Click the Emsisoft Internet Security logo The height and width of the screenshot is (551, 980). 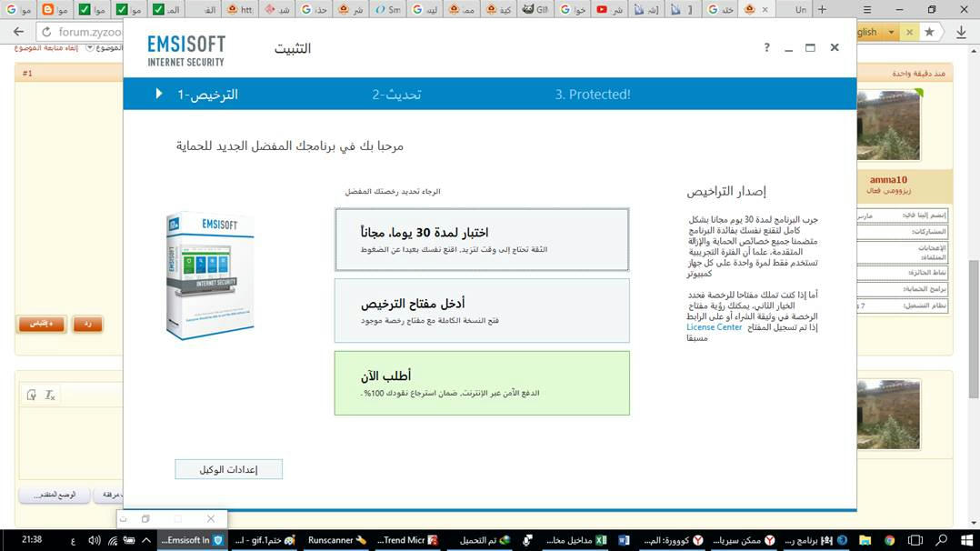[x=186, y=51]
